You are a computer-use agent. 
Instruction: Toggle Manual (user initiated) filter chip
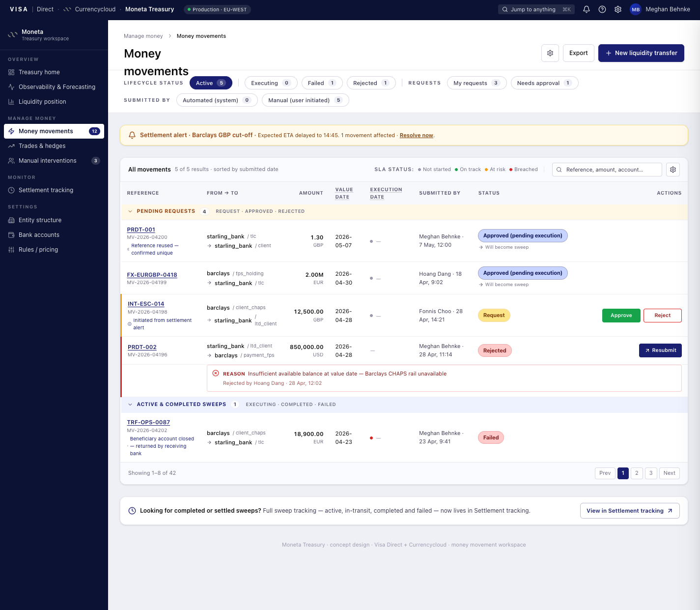click(x=306, y=100)
